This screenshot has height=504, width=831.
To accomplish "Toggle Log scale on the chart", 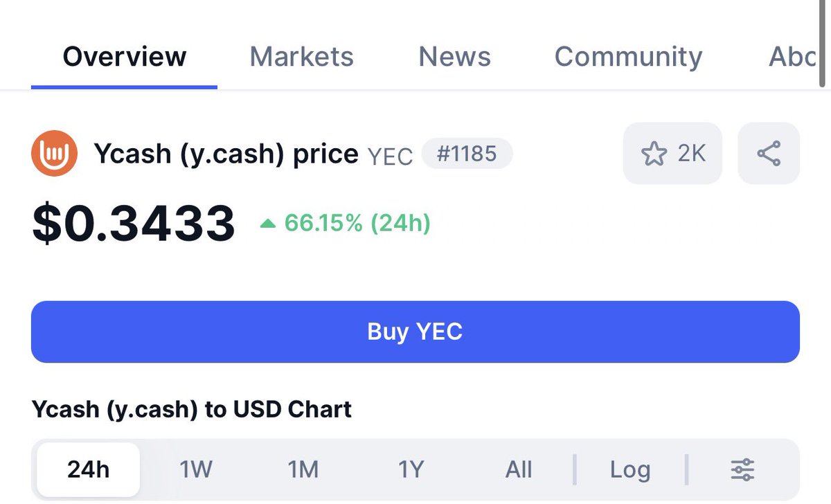I will tap(629, 470).
